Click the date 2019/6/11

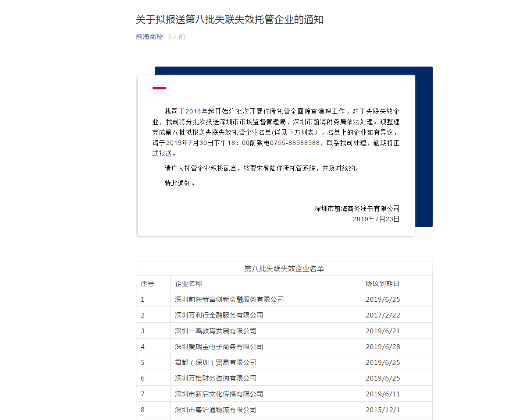click(383, 394)
